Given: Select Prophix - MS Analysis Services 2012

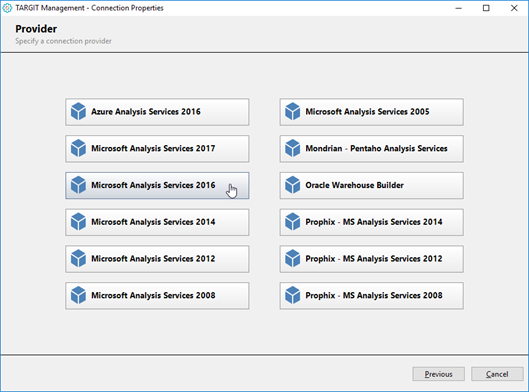Looking at the screenshot, I should click(x=371, y=259).
